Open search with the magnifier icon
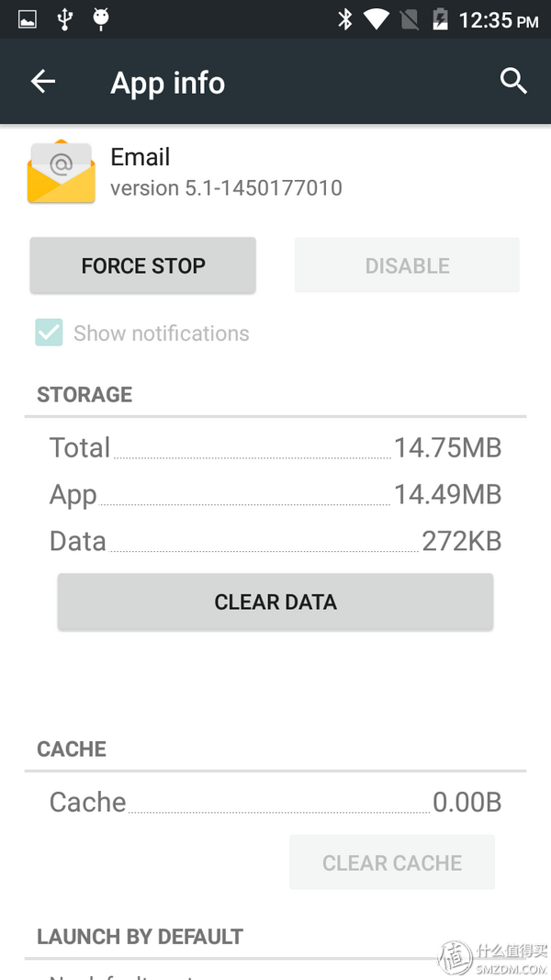The height and width of the screenshot is (980, 551). click(x=513, y=82)
